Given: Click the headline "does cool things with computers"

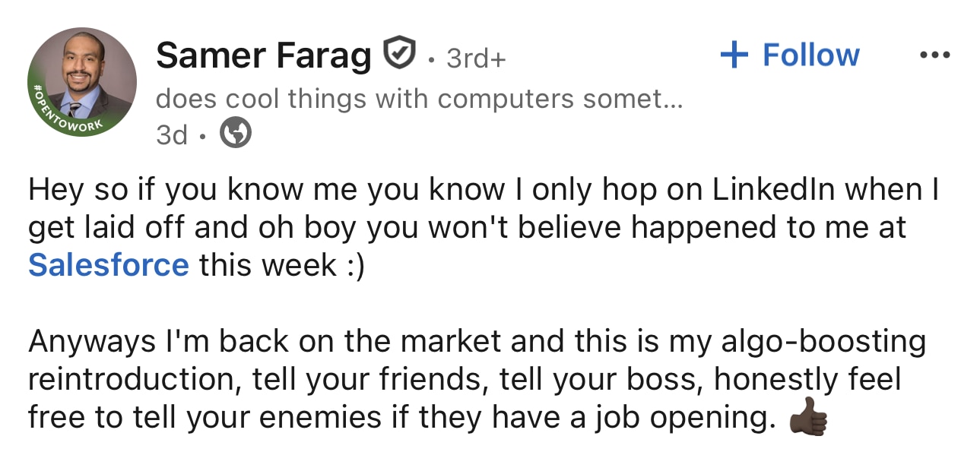Looking at the screenshot, I should [x=418, y=100].
